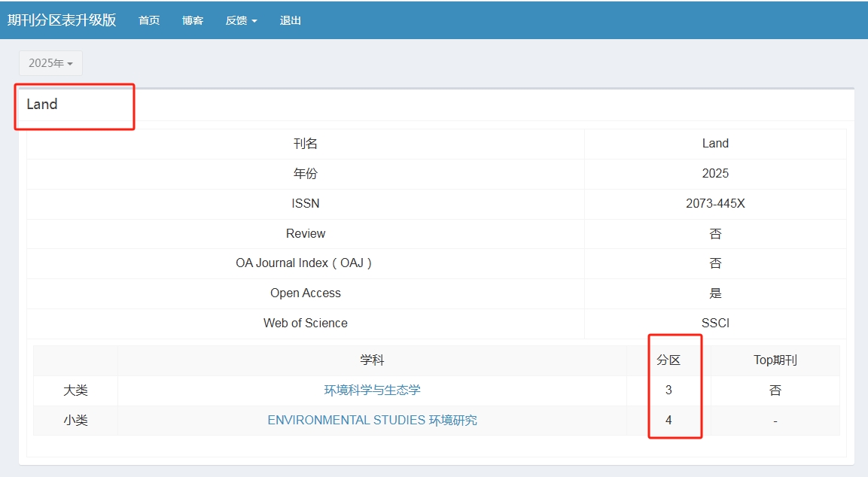
Task: Click Top期刊 value 否 in 大类 row
Action: [775, 390]
